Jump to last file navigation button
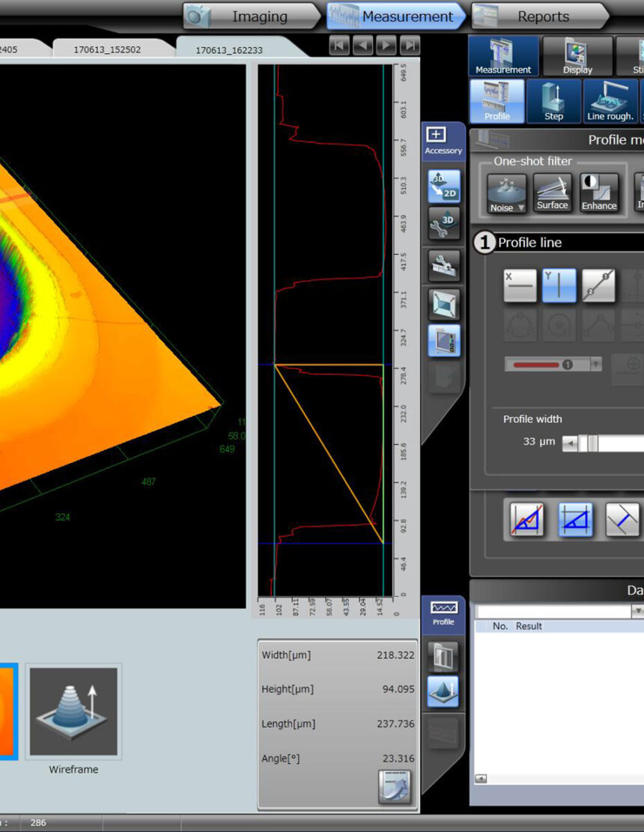This screenshot has width=644, height=832. (410, 46)
